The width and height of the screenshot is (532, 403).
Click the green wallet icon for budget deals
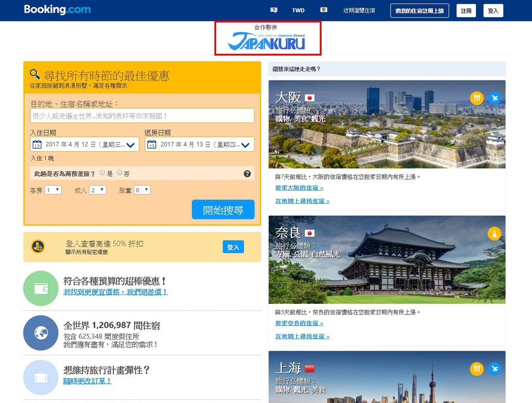tap(41, 288)
